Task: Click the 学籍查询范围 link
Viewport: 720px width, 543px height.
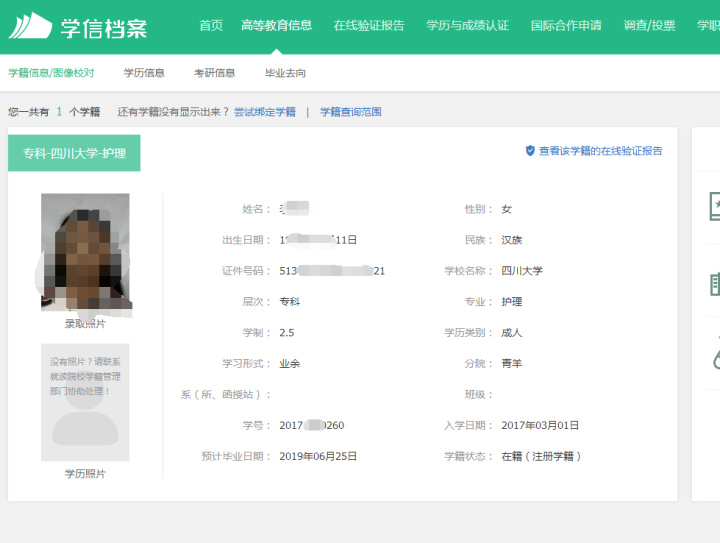Action: (351, 112)
